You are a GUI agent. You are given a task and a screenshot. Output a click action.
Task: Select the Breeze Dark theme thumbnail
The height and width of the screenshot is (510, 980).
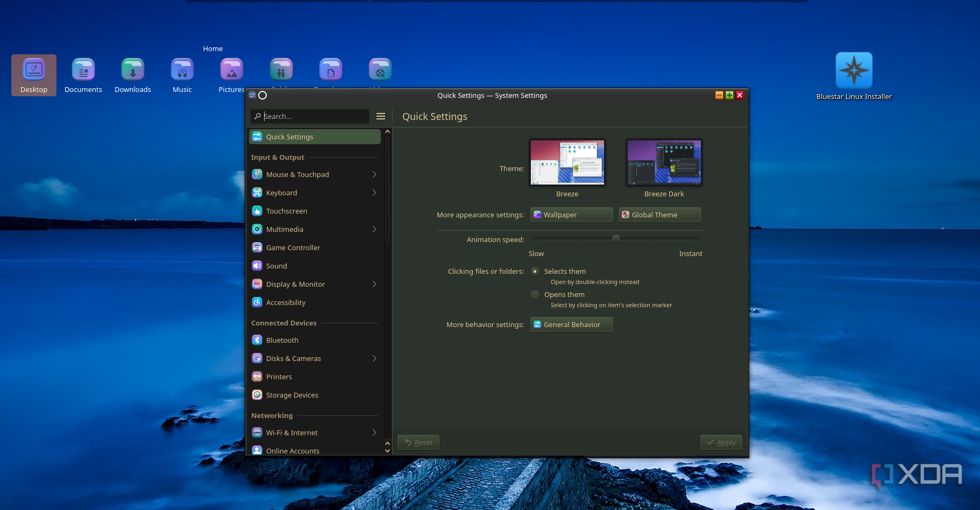(x=664, y=162)
